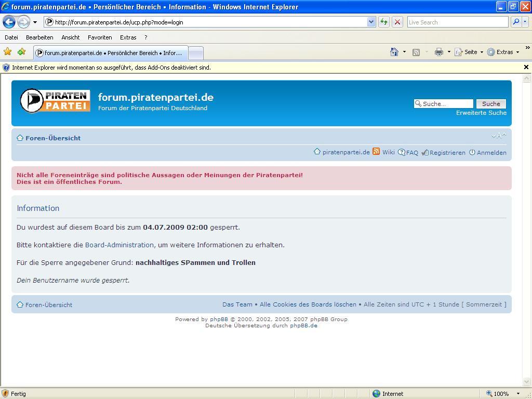Expand the Home button dropdown arrow
This screenshot has width=532, height=399.
tap(404, 52)
